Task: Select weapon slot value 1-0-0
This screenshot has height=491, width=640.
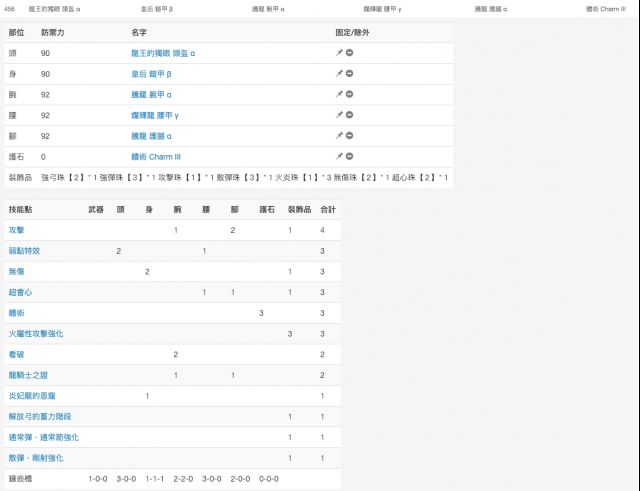Action: click(x=98, y=479)
